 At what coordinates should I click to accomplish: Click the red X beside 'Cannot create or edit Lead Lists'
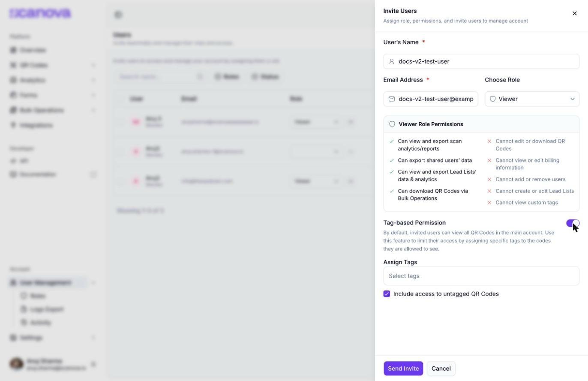tap(489, 191)
